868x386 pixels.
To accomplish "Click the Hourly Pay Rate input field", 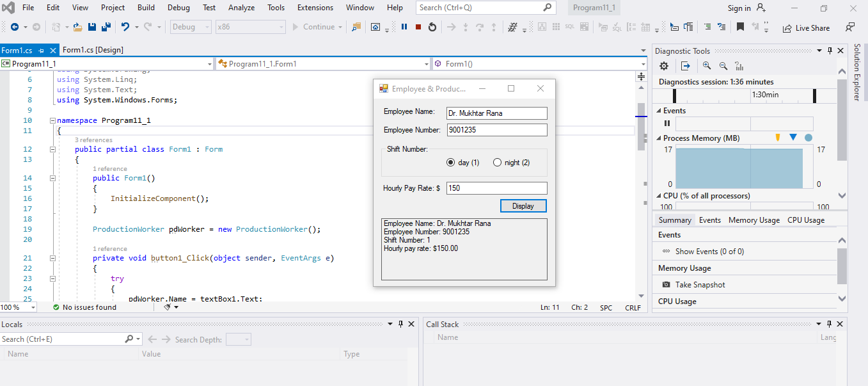I will 497,188.
